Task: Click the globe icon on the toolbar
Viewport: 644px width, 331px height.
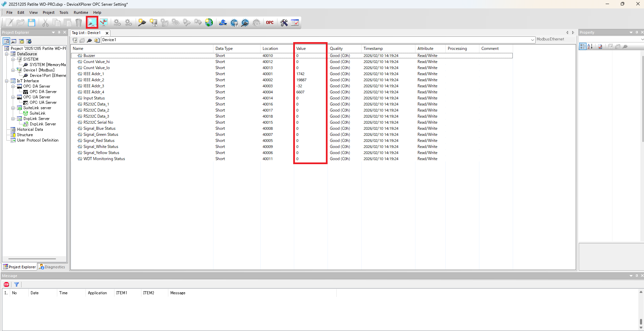Action: click(209, 22)
